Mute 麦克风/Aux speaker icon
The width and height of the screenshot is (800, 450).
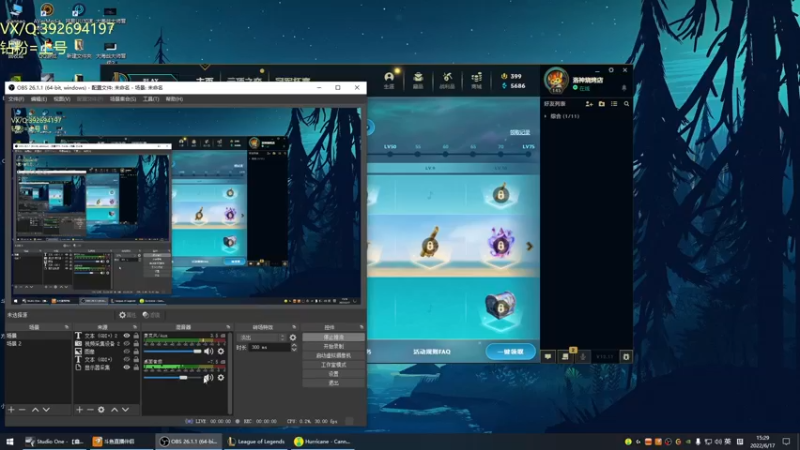[208, 351]
